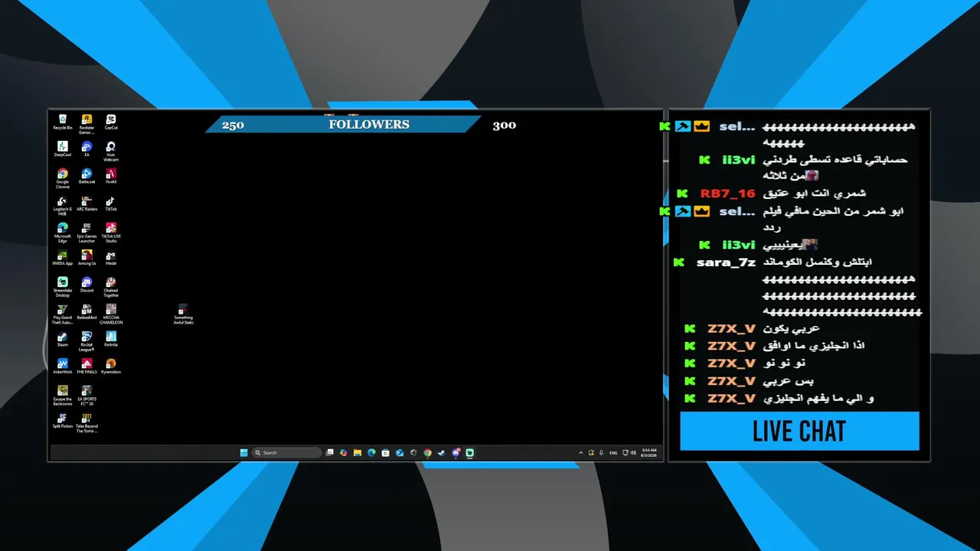980x551 pixels.
Task: Select the EA SPORTS FC 26 desktop icon
Action: pos(87,396)
